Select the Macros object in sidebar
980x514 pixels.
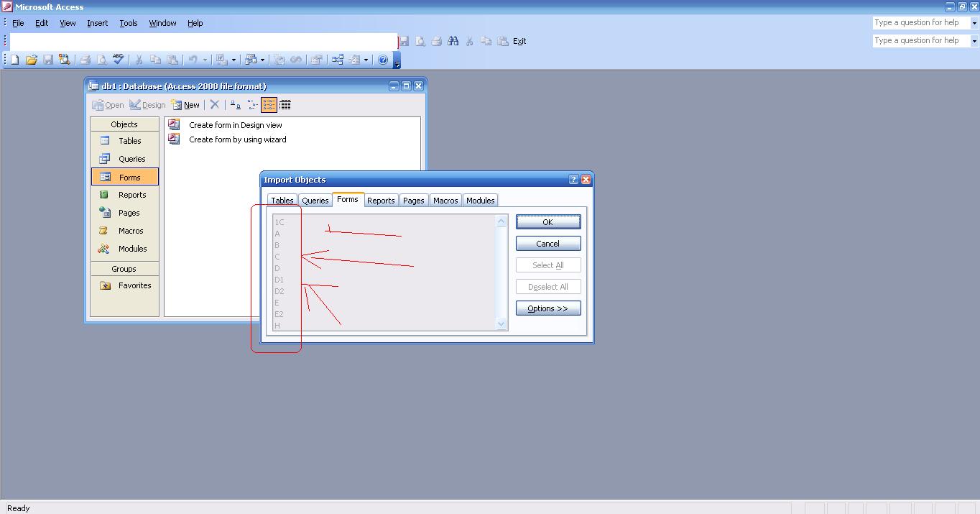124,231
